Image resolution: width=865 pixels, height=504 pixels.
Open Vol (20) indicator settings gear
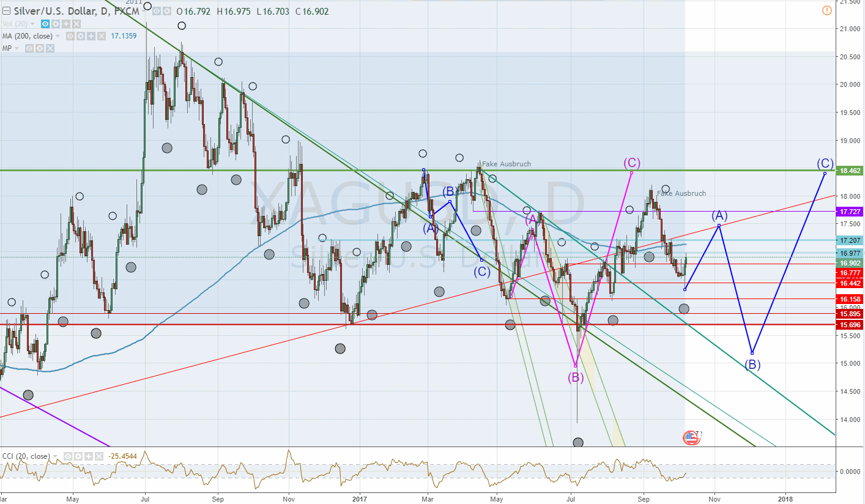pos(56,24)
